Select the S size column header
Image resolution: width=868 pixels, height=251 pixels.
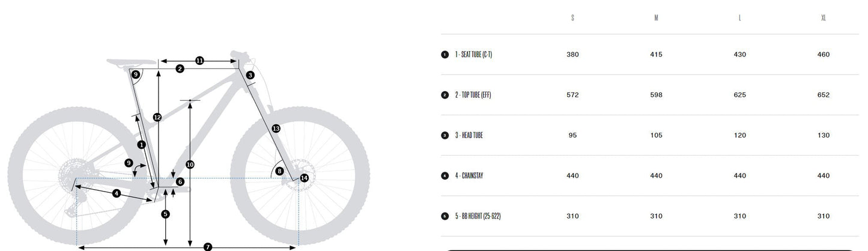(572, 17)
